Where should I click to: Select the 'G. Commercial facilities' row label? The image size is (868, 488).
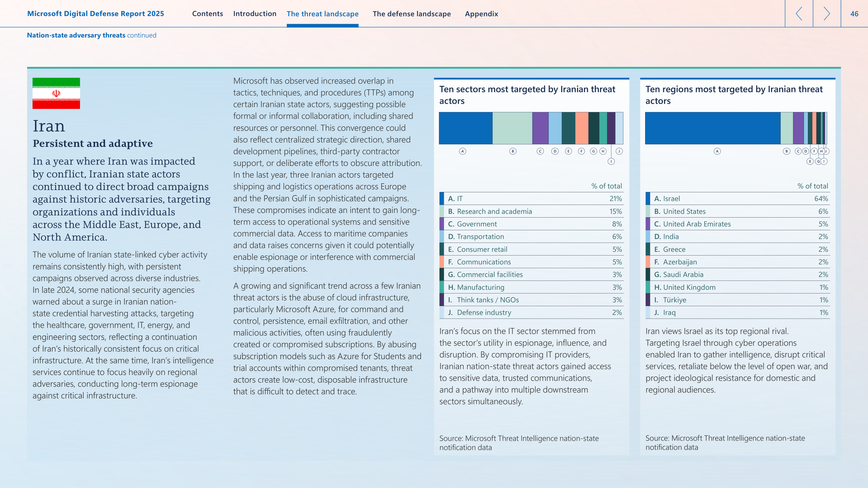pyautogui.click(x=485, y=275)
